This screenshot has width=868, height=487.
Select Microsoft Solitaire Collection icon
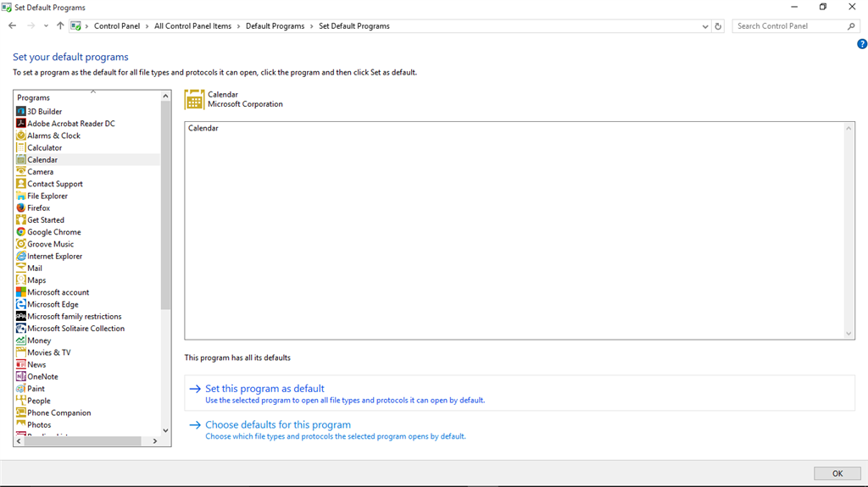(x=21, y=328)
